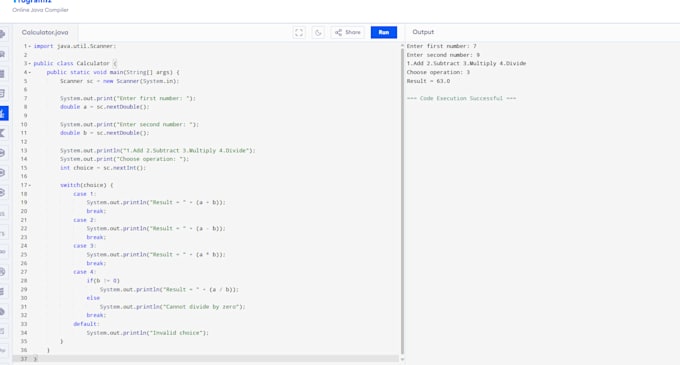Toggle fullscreen editor mode
Screen dimensions: 680x365
(x=299, y=32)
